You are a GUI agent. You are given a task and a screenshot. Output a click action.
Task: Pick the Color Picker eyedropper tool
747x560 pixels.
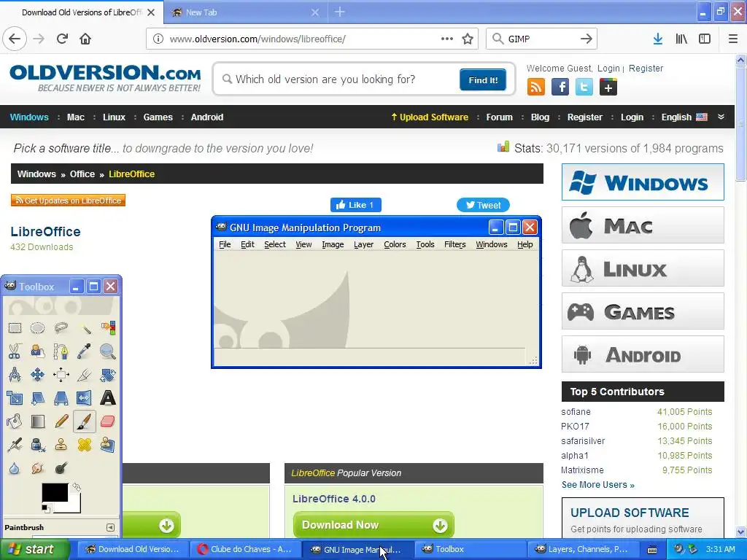(85, 351)
